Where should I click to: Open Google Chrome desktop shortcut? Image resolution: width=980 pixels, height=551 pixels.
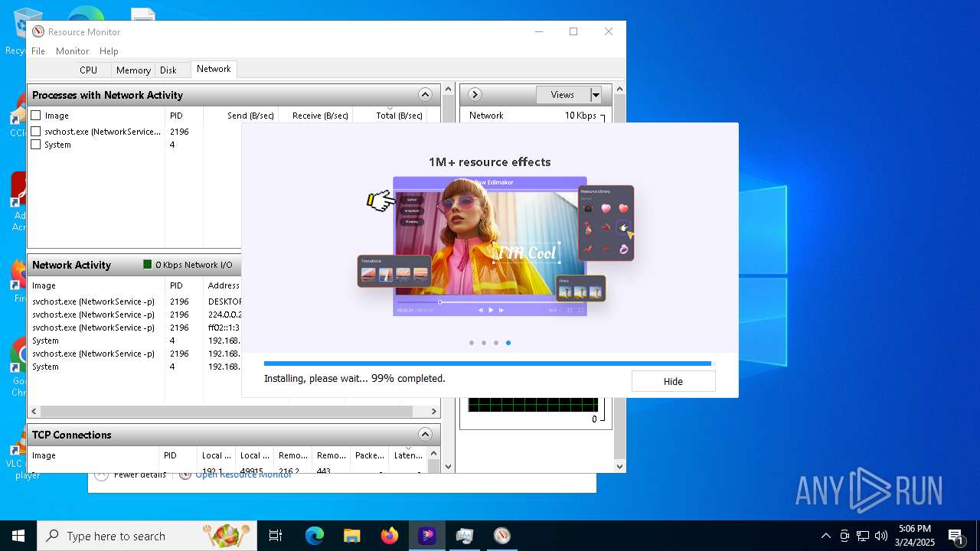pos(17,367)
